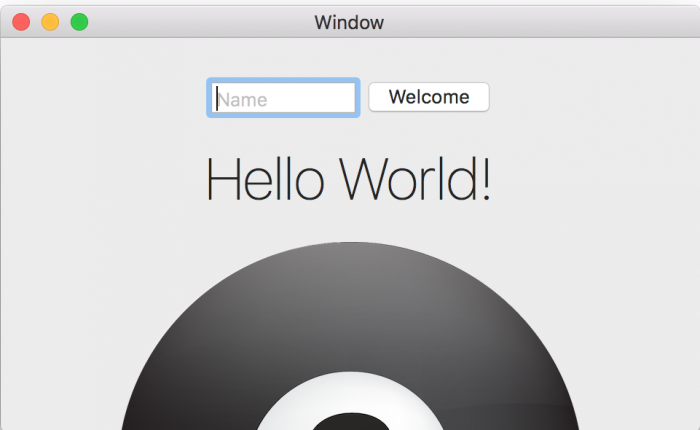700x430 pixels.
Task: Click the dark center of the disc
Action: [348, 422]
